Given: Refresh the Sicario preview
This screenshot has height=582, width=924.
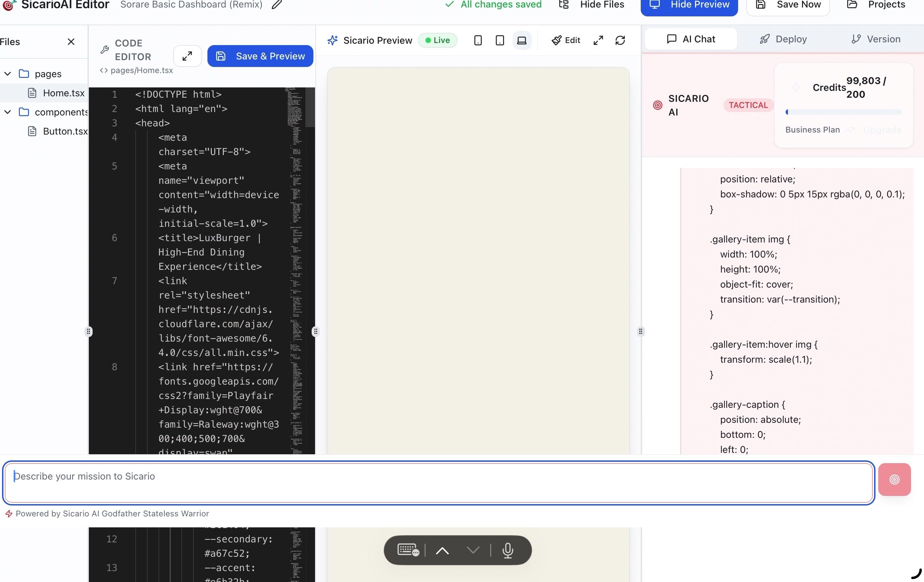Looking at the screenshot, I should pos(620,40).
